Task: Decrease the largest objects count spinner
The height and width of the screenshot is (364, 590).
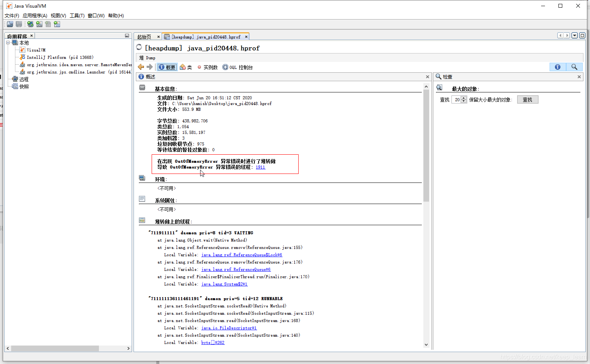Action: (x=464, y=101)
